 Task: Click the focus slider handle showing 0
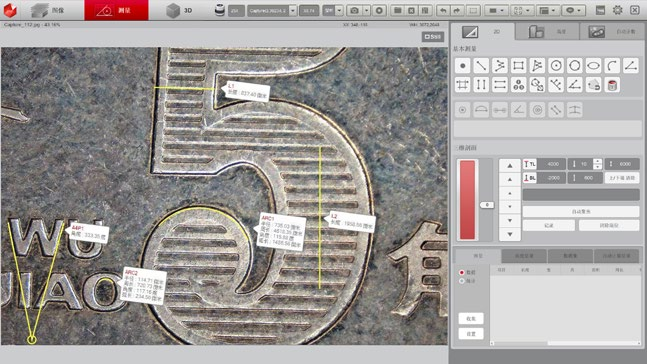pos(487,205)
